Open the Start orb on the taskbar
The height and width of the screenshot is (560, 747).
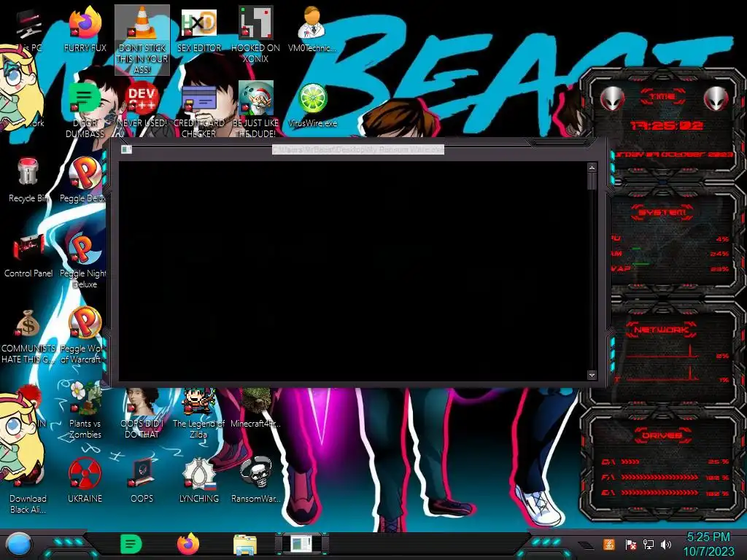coord(19,544)
